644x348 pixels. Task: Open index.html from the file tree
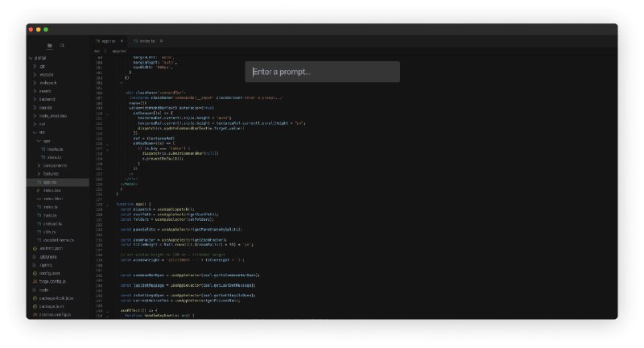coord(53,198)
